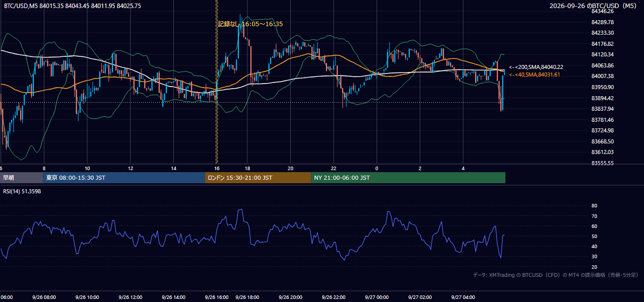Click the 83555.55 price axis label
Viewport: 644px width, 302px height.
click(x=603, y=163)
